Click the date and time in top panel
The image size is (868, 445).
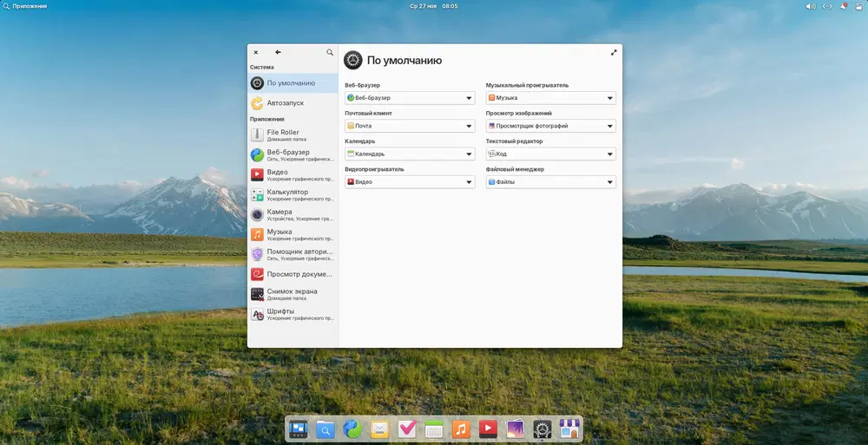click(433, 6)
